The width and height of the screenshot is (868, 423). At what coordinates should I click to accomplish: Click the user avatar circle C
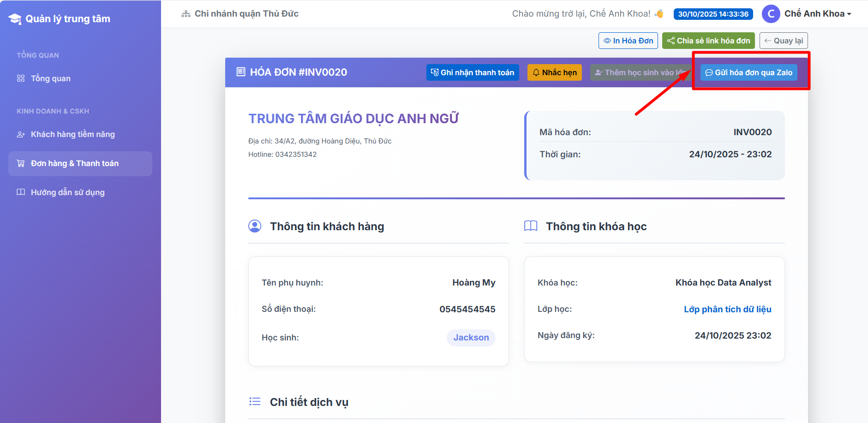tap(771, 14)
